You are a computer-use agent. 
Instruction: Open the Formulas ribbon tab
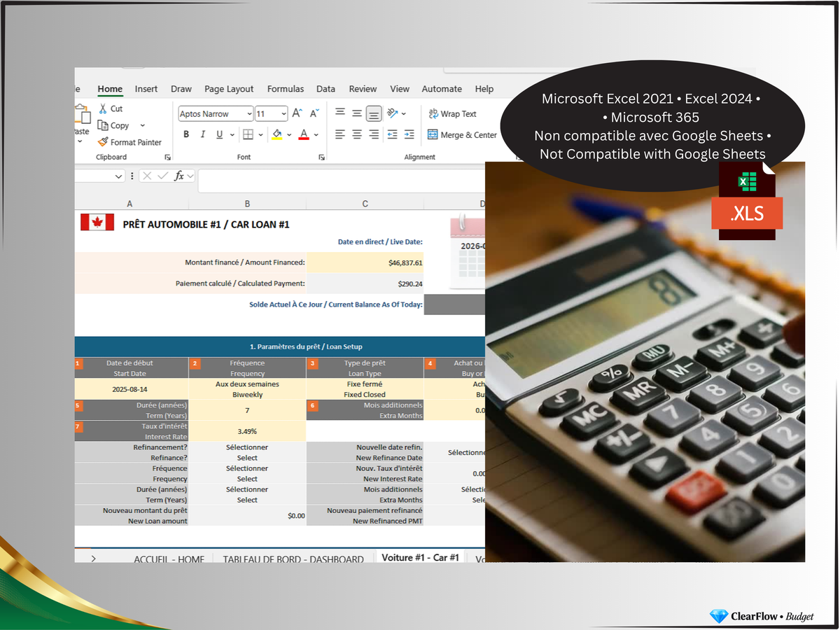(286, 89)
